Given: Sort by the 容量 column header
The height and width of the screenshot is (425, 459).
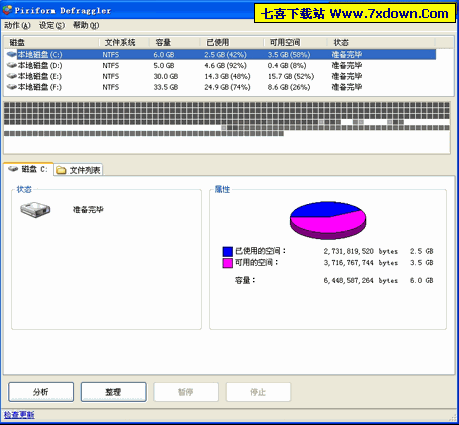Looking at the screenshot, I should (174, 42).
